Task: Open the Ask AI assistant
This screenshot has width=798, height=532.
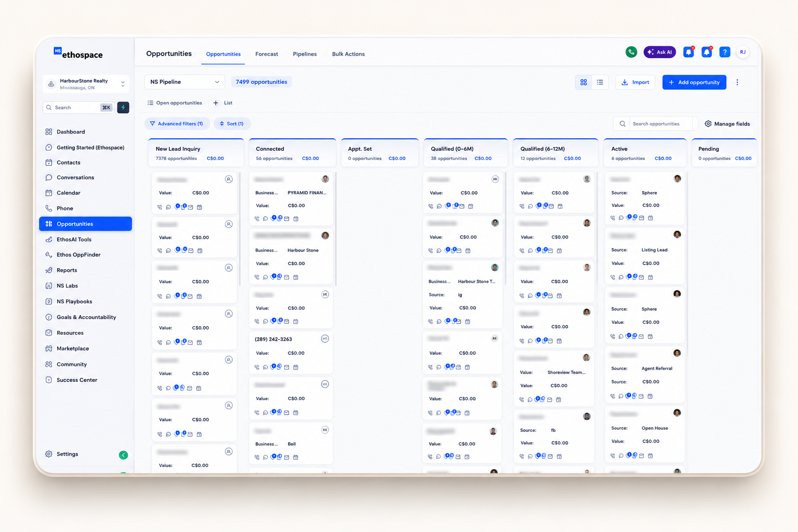Action: [660, 52]
